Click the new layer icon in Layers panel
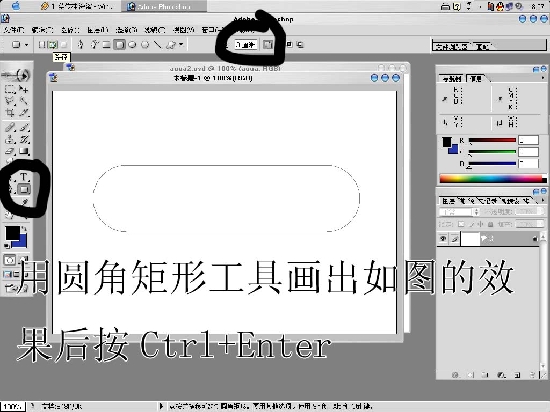 517,375
